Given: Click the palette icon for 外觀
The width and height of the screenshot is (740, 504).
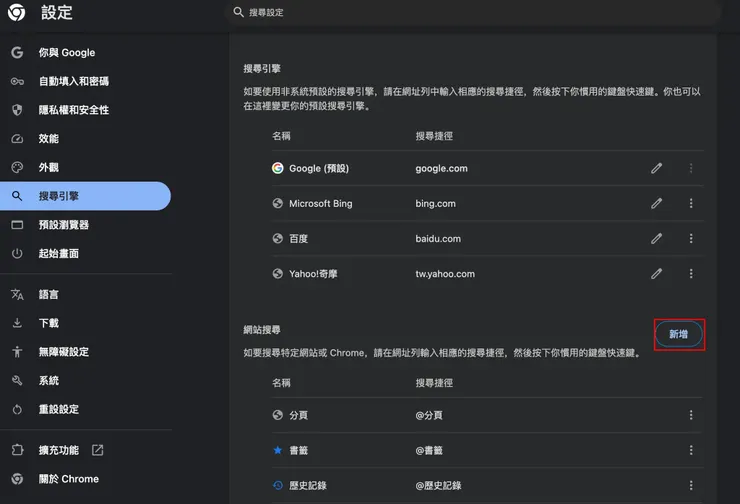Looking at the screenshot, I should pyautogui.click(x=17, y=168).
